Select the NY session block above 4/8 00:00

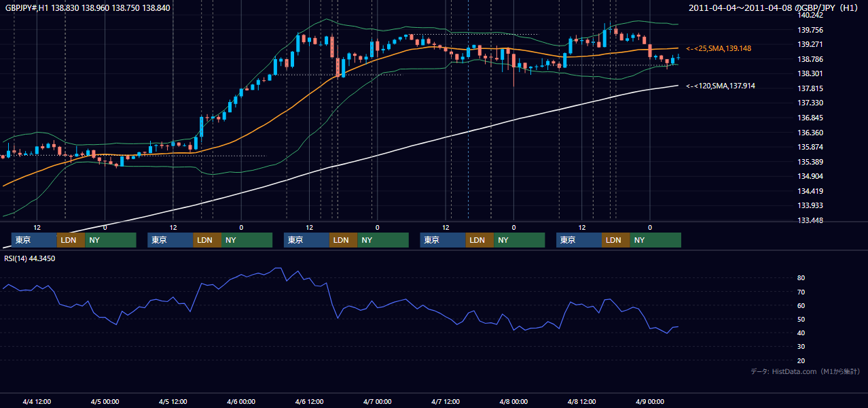pyautogui.click(x=519, y=240)
